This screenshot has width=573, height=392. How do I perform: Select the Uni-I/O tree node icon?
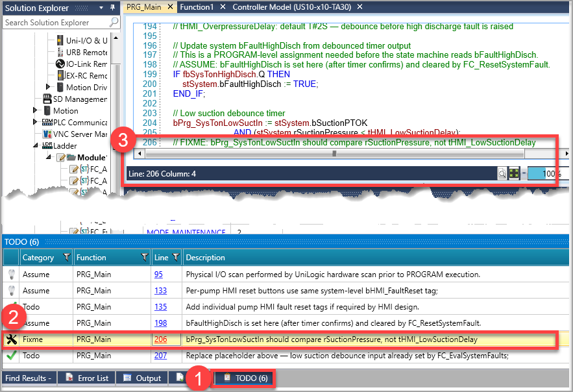60,40
